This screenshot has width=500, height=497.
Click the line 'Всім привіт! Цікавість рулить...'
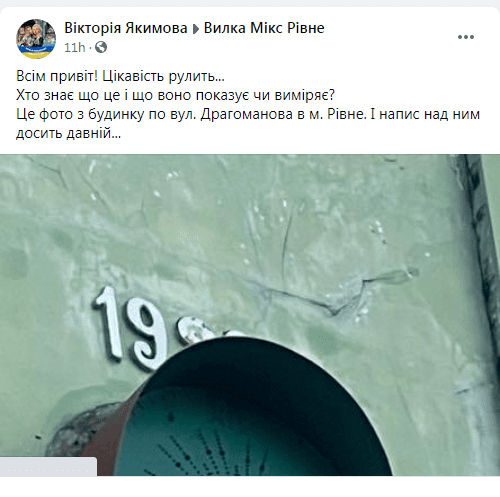click(x=120, y=76)
